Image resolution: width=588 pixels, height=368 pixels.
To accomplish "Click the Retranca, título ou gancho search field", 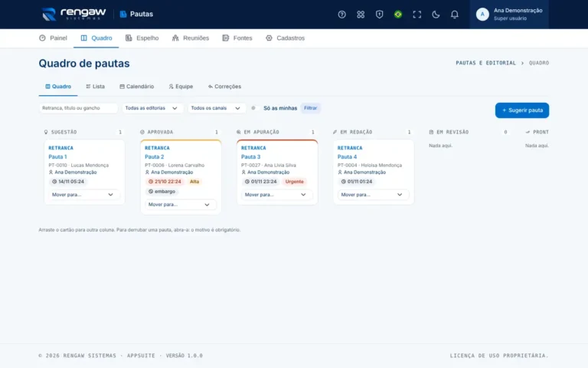I will pos(78,108).
